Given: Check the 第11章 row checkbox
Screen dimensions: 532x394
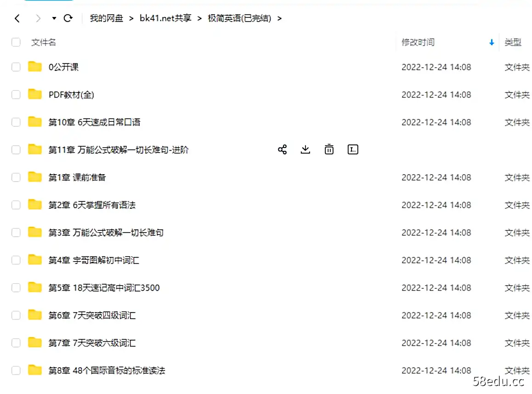Looking at the screenshot, I should (16, 150).
